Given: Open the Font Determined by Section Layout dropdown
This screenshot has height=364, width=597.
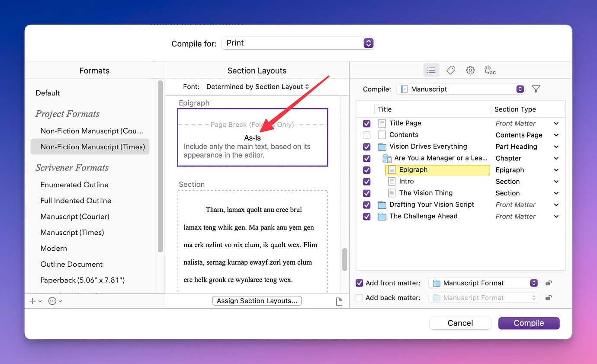Looking at the screenshot, I should (257, 86).
